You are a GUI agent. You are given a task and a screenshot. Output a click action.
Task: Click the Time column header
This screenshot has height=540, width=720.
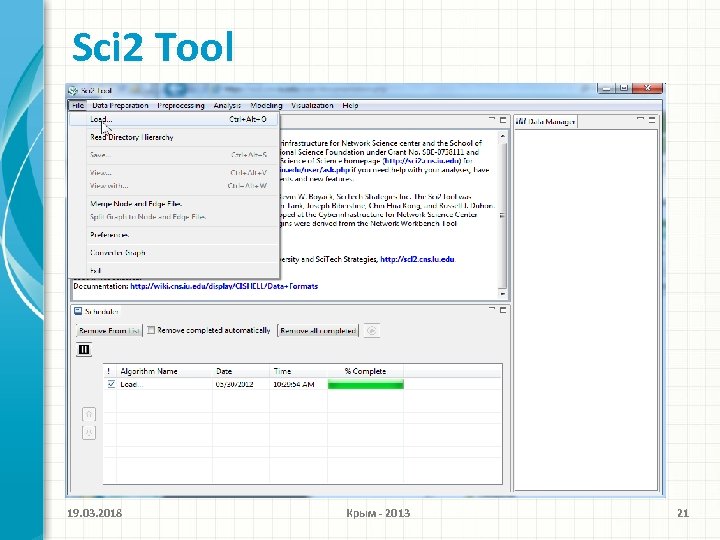point(298,371)
